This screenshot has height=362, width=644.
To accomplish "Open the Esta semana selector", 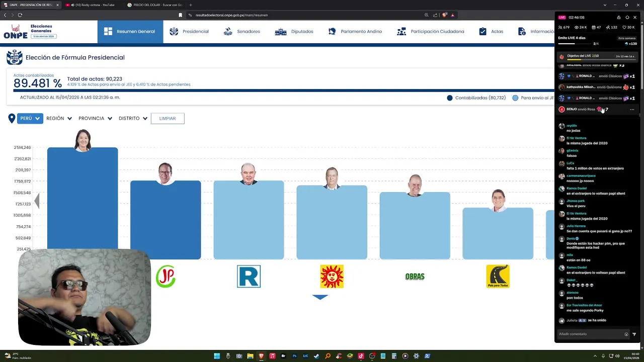I will pyautogui.click(x=627, y=38).
